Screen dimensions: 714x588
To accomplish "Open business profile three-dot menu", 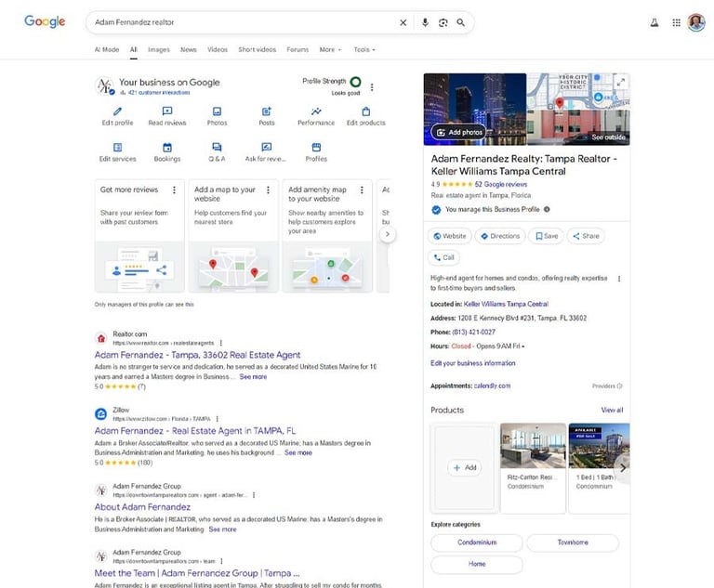I will [372, 87].
